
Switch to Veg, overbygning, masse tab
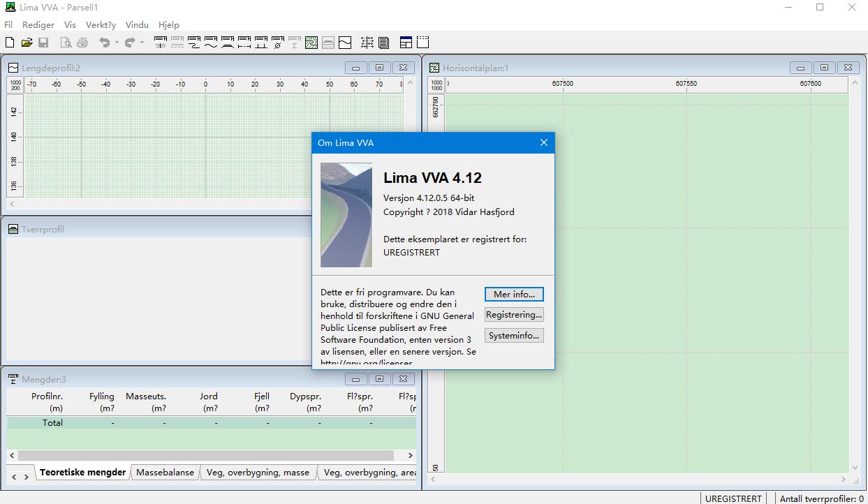point(258,473)
